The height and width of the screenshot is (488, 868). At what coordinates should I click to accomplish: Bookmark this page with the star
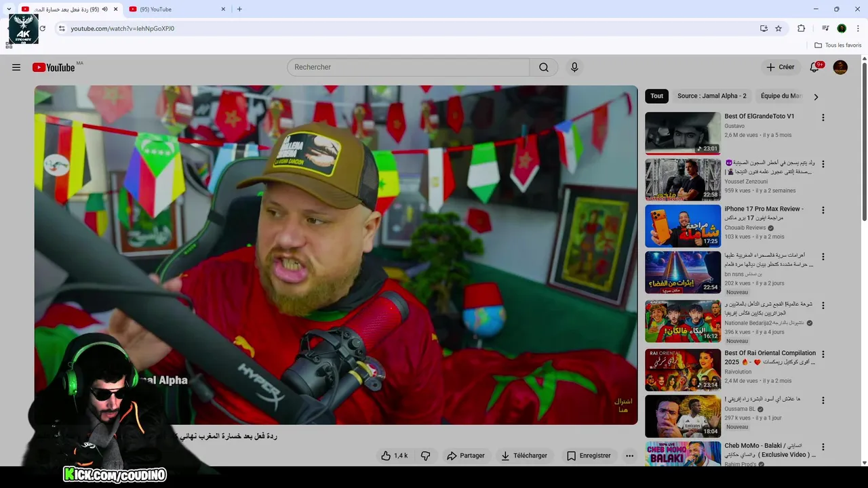[778, 28]
